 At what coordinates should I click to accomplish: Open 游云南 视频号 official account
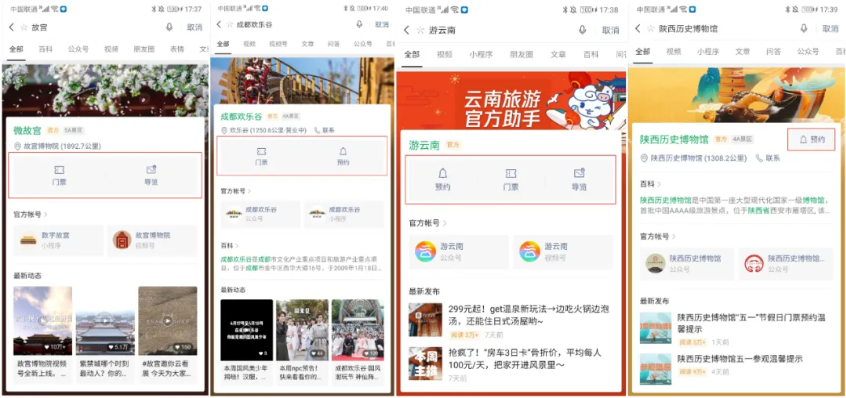tap(563, 252)
